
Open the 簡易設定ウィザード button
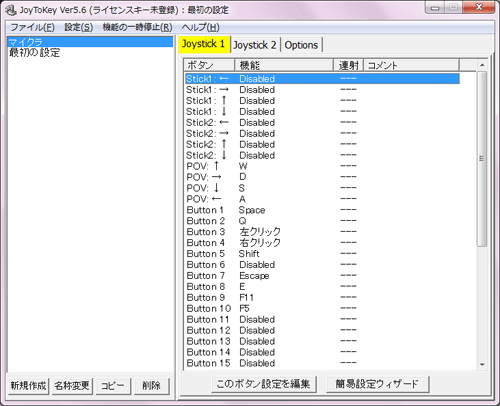[377, 384]
